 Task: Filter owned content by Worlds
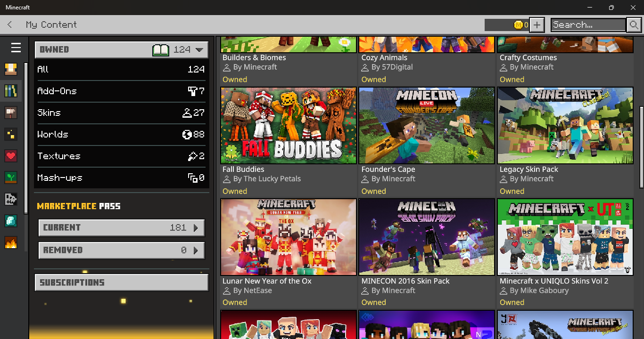(122, 134)
